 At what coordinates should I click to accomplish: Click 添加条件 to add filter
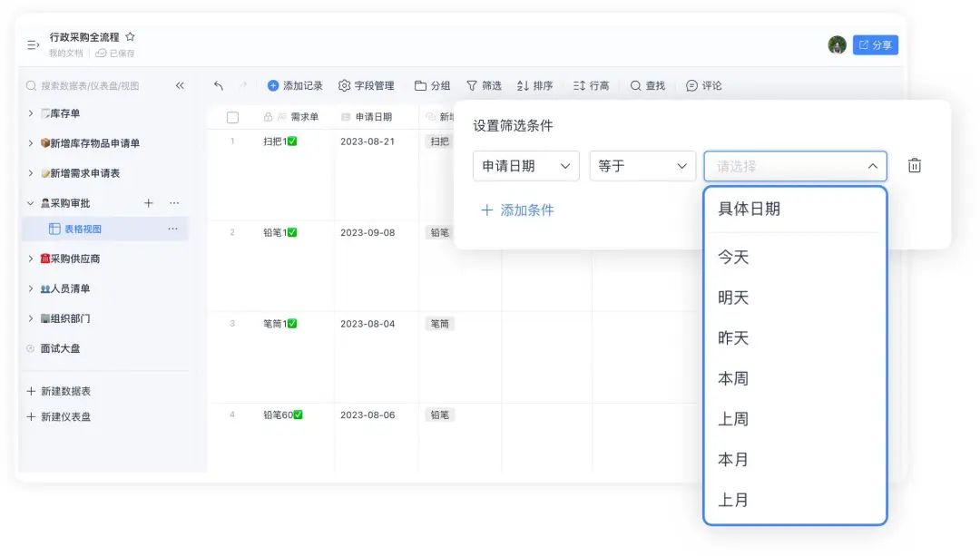pyautogui.click(x=517, y=210)
